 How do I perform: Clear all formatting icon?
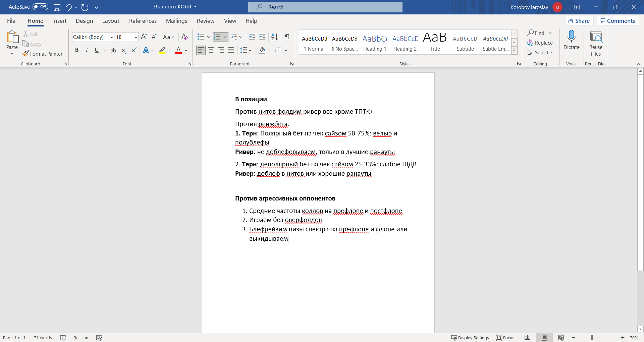click(184, 37)
